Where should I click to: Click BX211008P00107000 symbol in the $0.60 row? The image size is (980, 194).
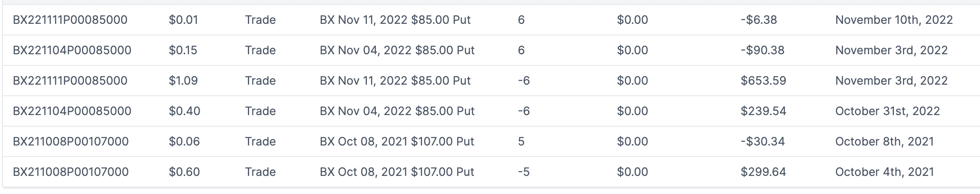tap(71, 172)
